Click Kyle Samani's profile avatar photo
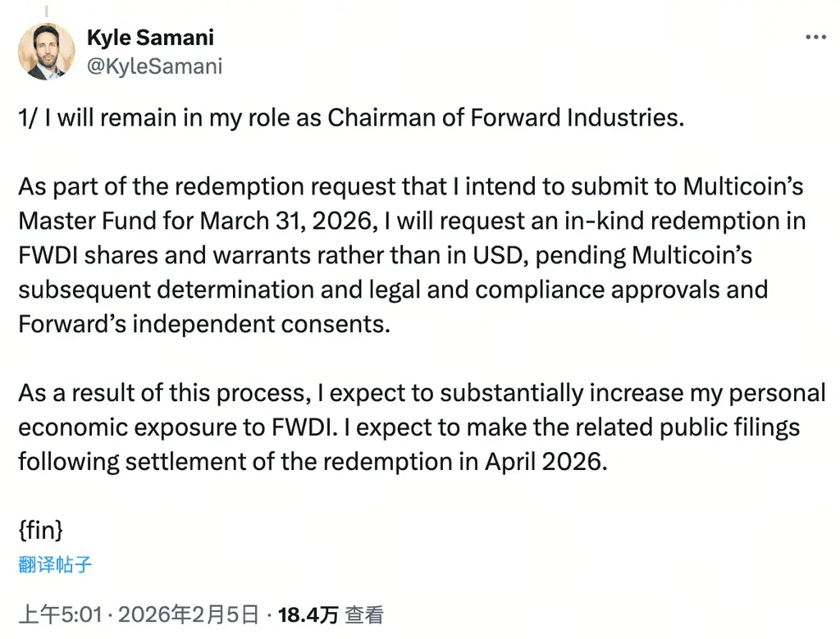Image resolution: width=840 pixels, height=639 pixels. [x=47, y=51]
